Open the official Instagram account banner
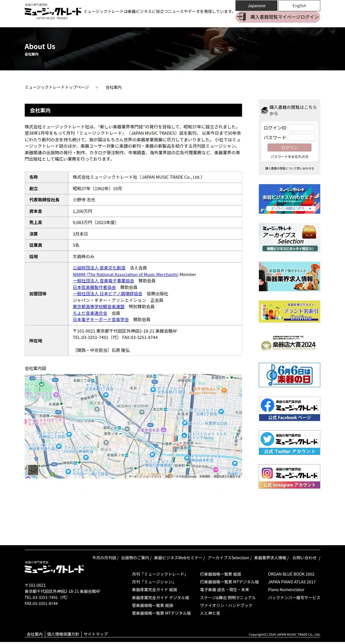345x644 pixels. point(290,476)
